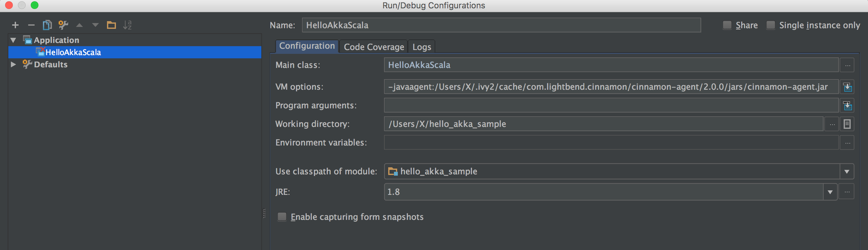Click the Application folder icon in the tree
Viewport: 868px width, 250px height.
point(27,40)
